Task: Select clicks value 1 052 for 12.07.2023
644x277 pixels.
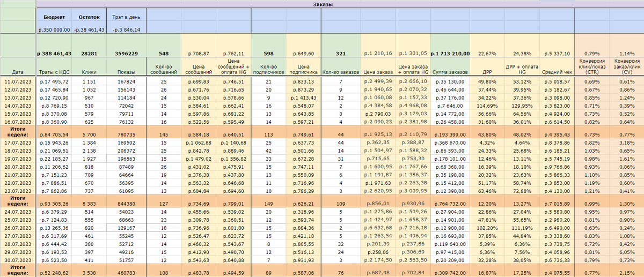Action: coord(89,89)
